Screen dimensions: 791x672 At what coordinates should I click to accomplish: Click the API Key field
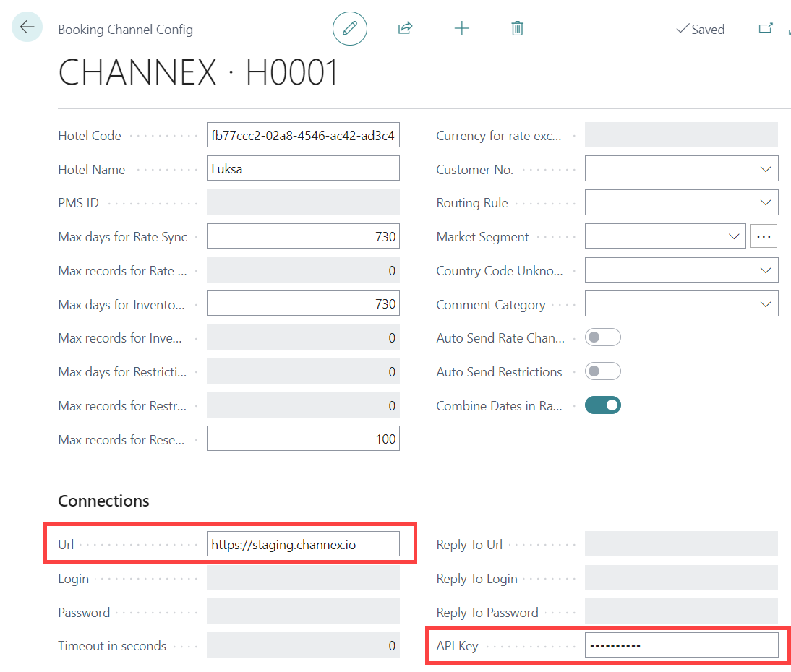pyautogui.click(x=681, y=645)
